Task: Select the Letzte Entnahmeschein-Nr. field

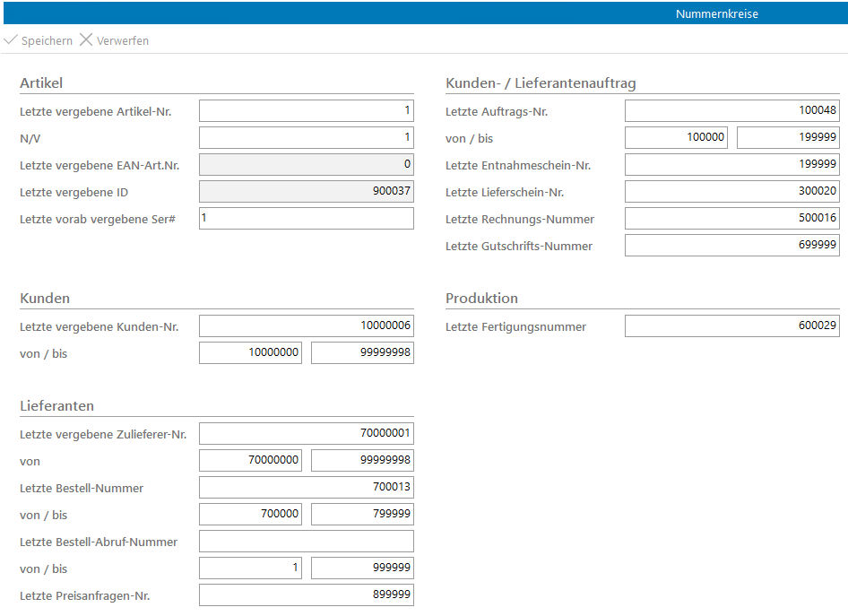Action: (x=731, y=165)
